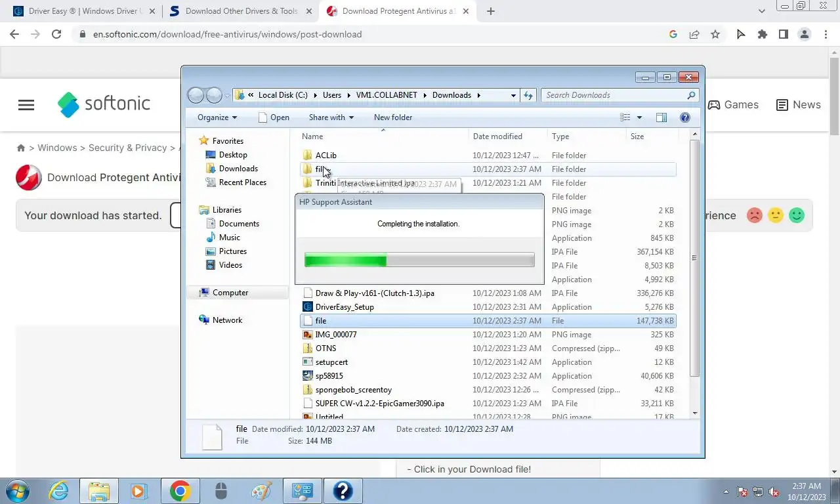The width and height of the screenshot is (840, 504).
Task: Click the Explorer file list vertical scrollbar
Action: pos(695,257)
